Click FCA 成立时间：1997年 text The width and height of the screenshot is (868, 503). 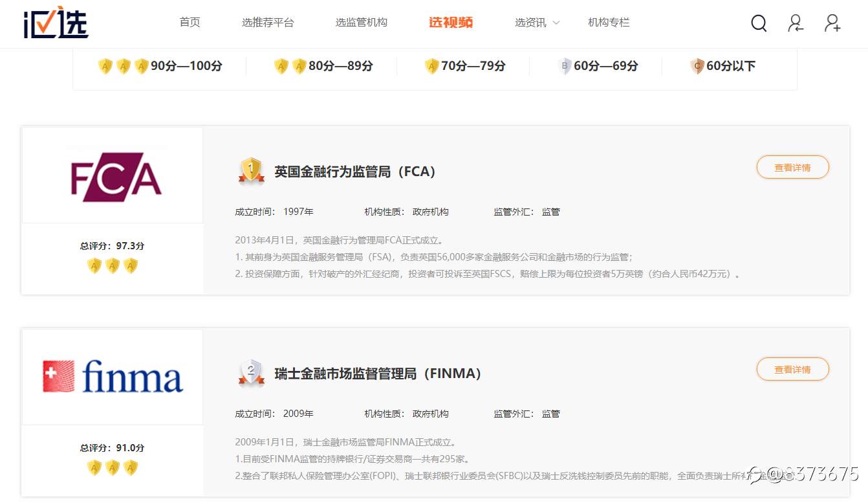[x=274, y=212]
